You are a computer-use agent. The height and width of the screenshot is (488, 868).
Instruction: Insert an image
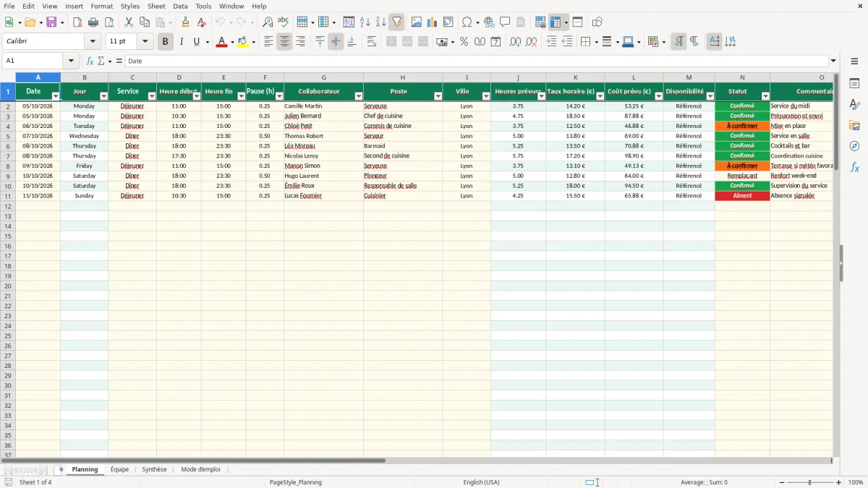[x=417, y=22]
